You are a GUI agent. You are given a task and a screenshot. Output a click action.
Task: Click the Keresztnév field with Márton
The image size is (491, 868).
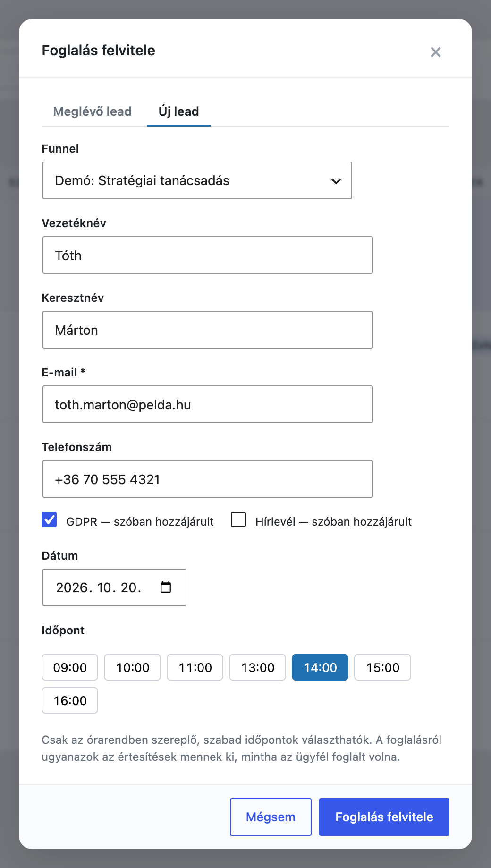click(x=208, y=330)
